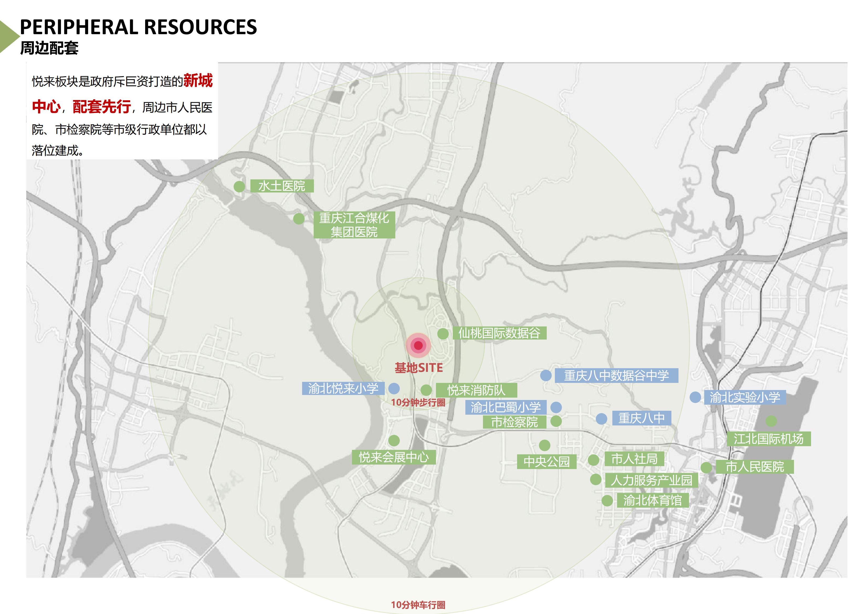Select the 重庆八中数据谷中学 label
868x614 pixels.
coord(616,375)
